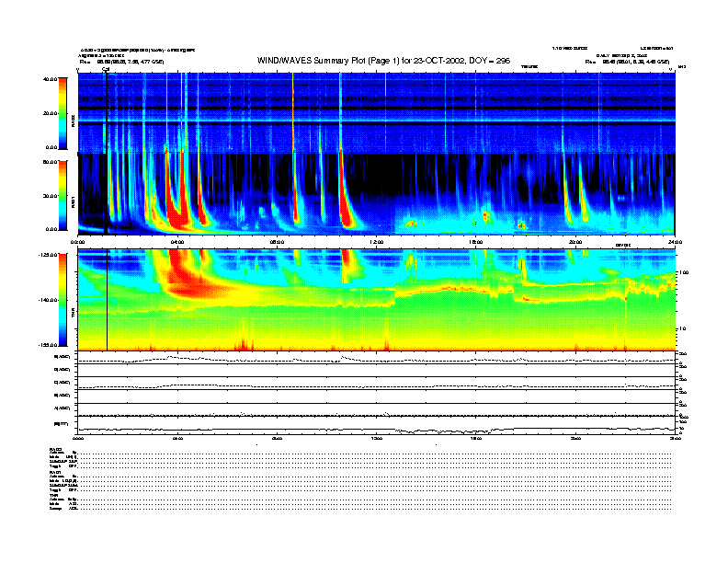Click 08:00 label under the RAD1 spectrogram
728x563 pixels.
tap(278, 242)
